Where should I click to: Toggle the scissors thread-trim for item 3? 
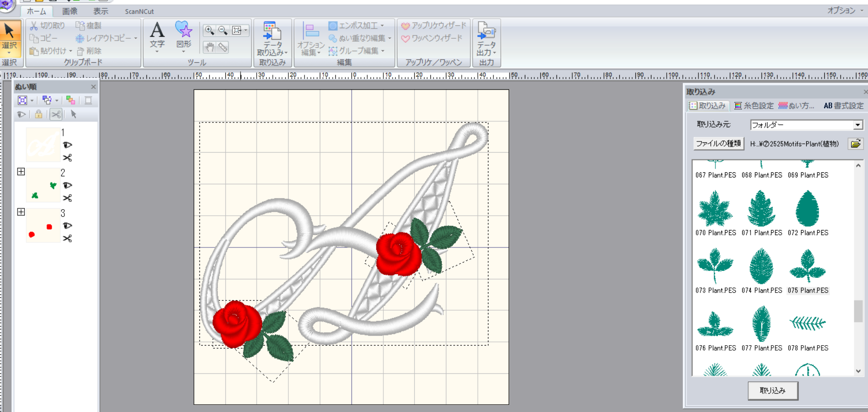pyautogui.click(x=67, y=239)
